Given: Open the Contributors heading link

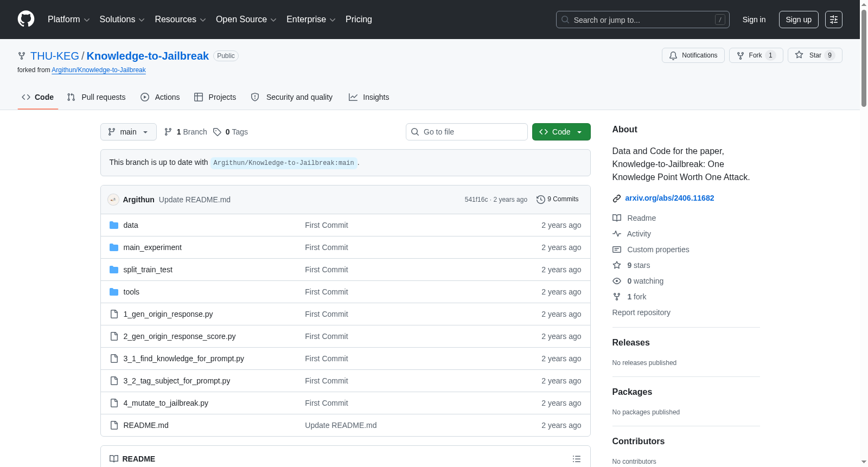Looking at the screenshot, I should (639, 442).
